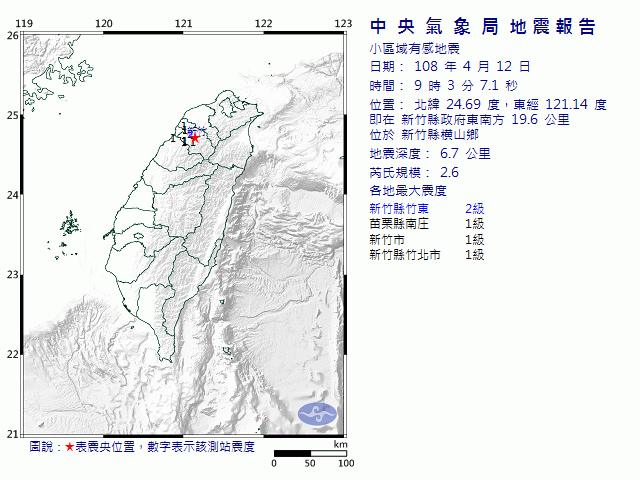This screenshot has width=640, height=480.
Task: Select the text 小區域有感地震
Action: [415, 49]
